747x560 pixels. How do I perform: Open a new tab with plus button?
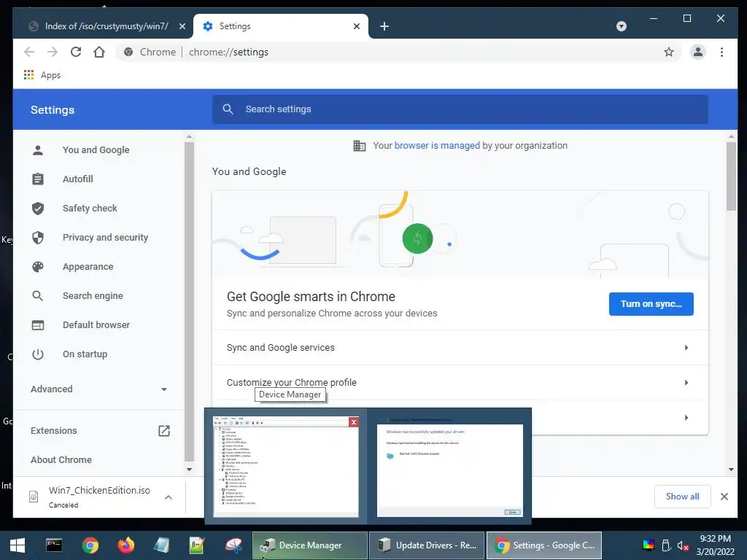(x=384, y=26)
